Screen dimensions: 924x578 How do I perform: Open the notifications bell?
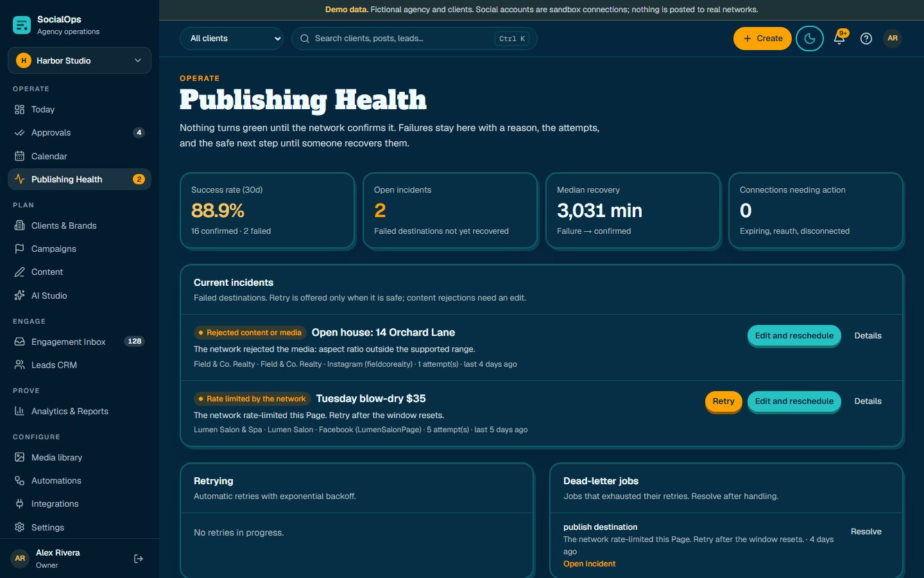(839, 39)
